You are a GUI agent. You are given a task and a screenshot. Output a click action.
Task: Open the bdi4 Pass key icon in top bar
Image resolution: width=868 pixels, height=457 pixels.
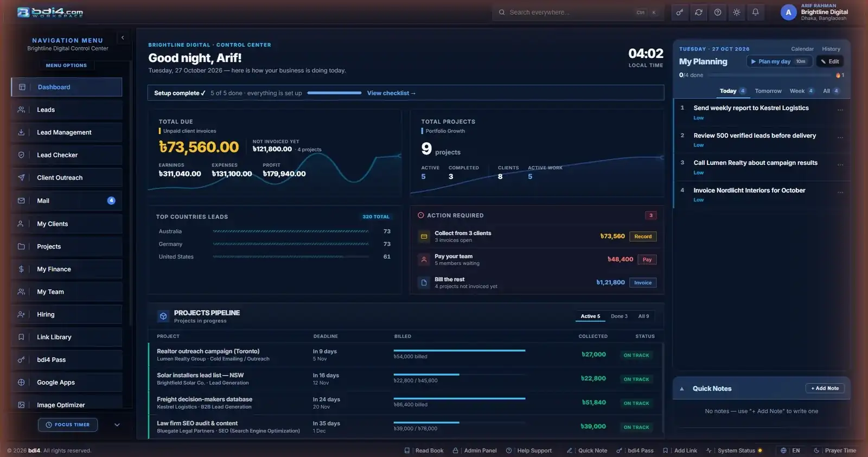click(679, 12)
